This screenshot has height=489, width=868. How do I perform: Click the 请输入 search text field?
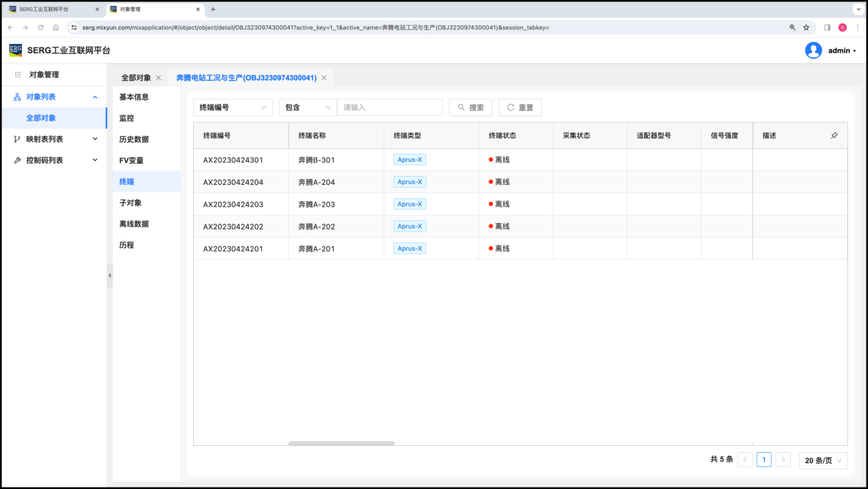(x=390, y=108)
